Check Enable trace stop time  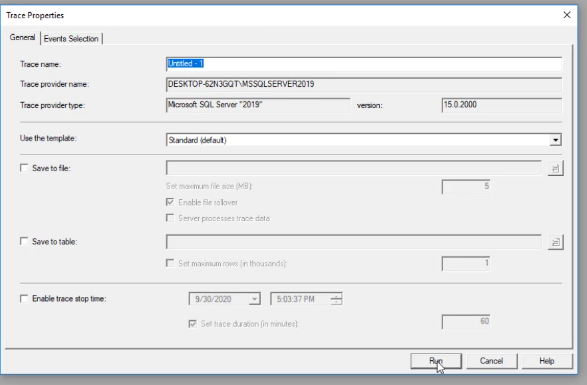point(24,298)
